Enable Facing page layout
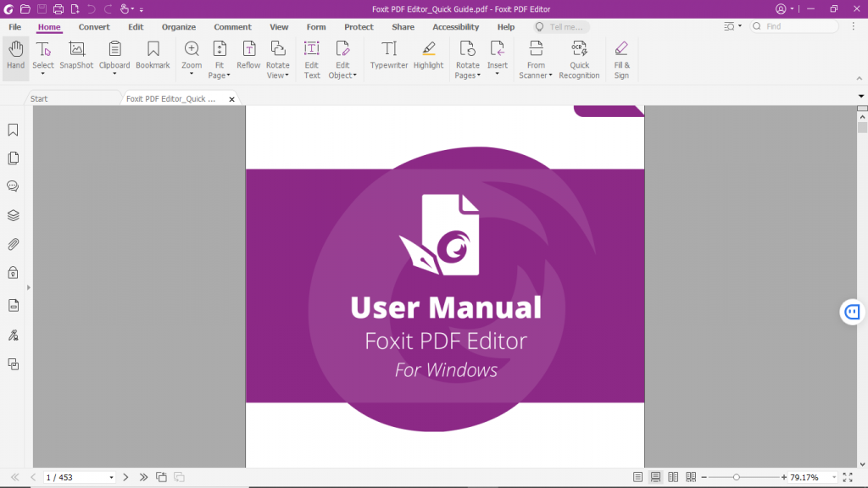868x488 pixels. [x=672, y=476]
